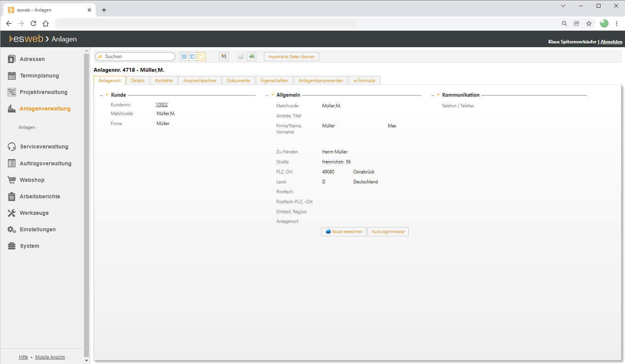Click the Heinrichstr. 56 street value
Screen dimensions: 625x364
[336, 162]
